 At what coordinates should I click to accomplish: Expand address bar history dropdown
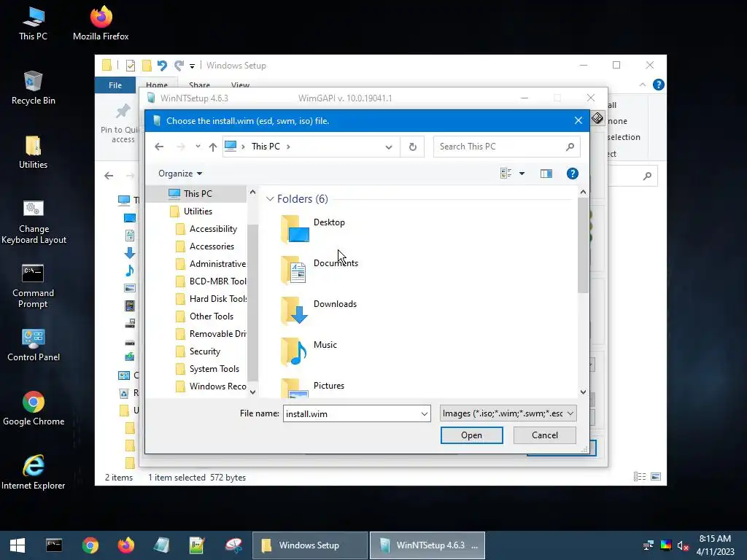point(389,147)
